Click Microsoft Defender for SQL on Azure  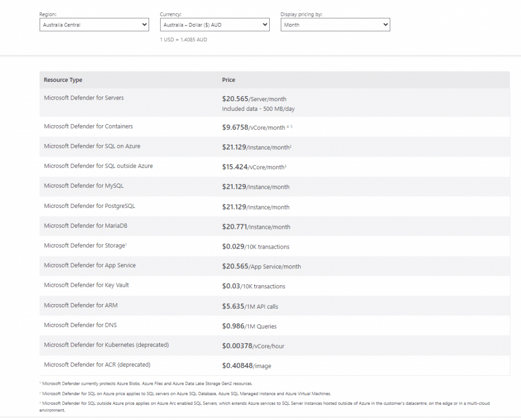(x=92, y=146)
